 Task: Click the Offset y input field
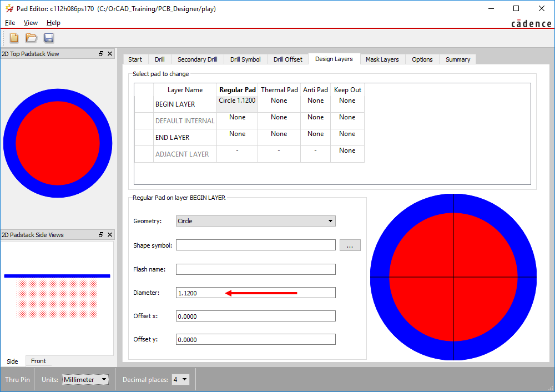pos(255,340)
